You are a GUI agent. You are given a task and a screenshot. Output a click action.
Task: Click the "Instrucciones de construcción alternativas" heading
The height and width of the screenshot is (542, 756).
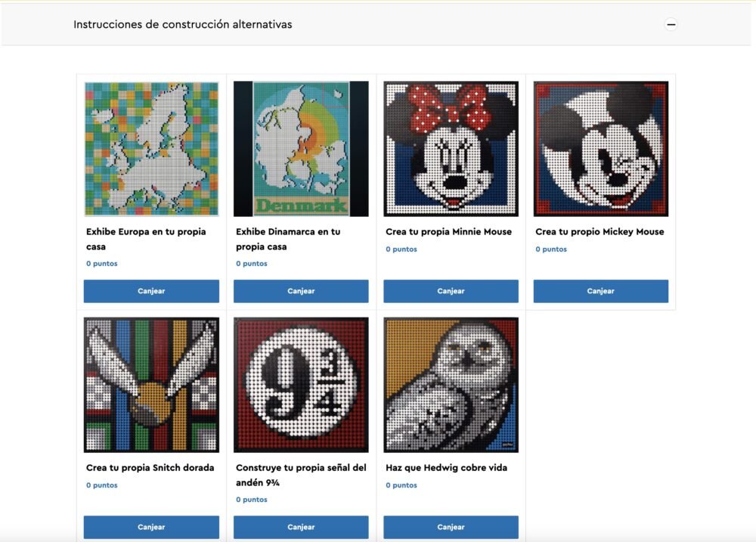coord(183,24)
